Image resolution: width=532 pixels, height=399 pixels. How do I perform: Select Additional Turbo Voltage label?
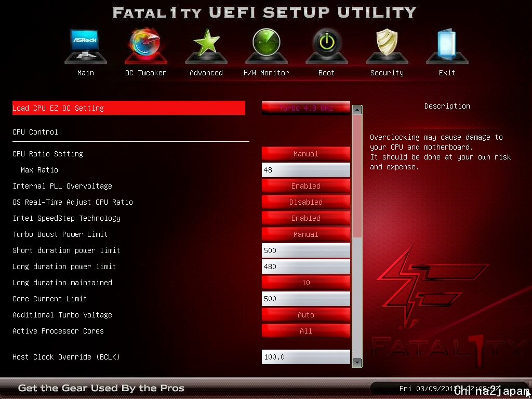tap(62, 315)
